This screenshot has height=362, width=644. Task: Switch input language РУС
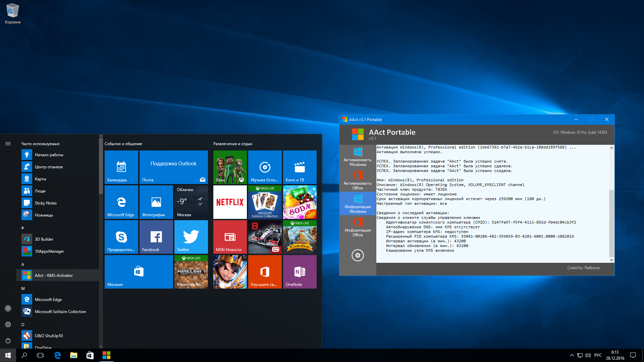click(x=598, y=355)
